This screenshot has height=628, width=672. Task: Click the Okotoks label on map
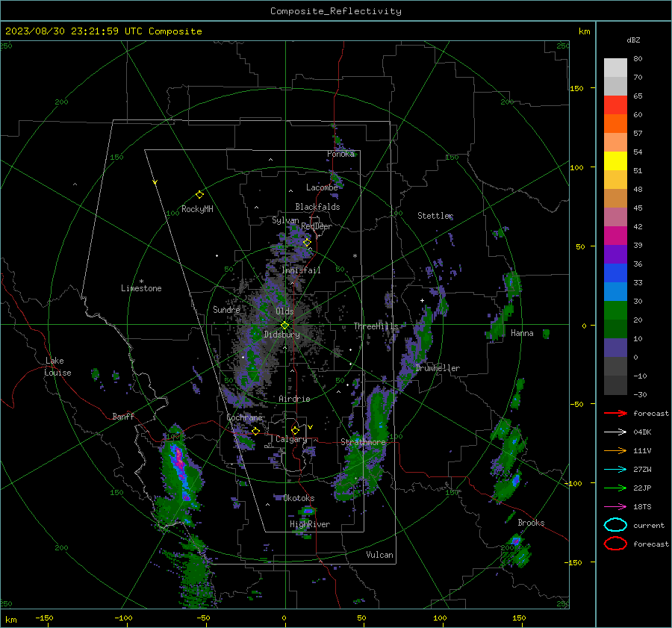click(x=299, y=498)
